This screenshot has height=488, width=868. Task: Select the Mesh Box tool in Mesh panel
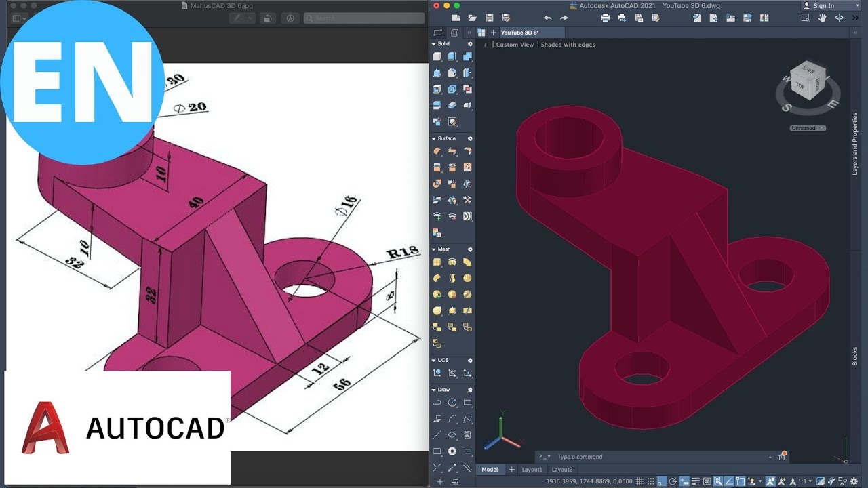pyautogui.click(x=437, y=262)
